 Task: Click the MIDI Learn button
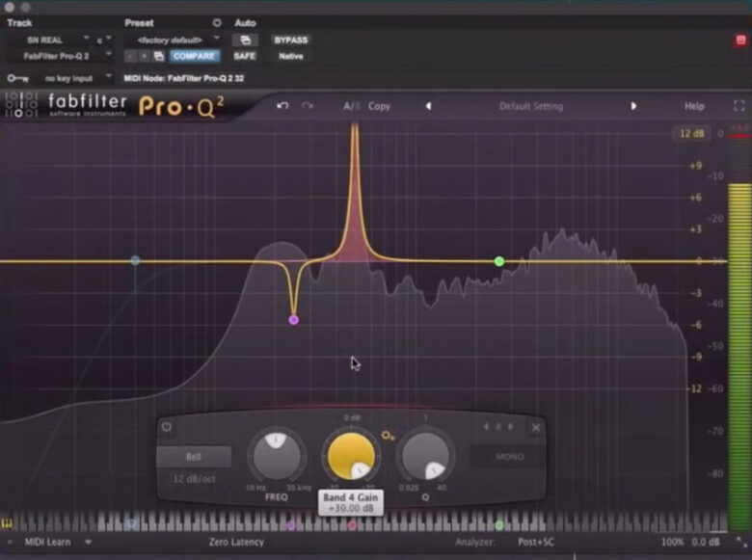point(47,542)
